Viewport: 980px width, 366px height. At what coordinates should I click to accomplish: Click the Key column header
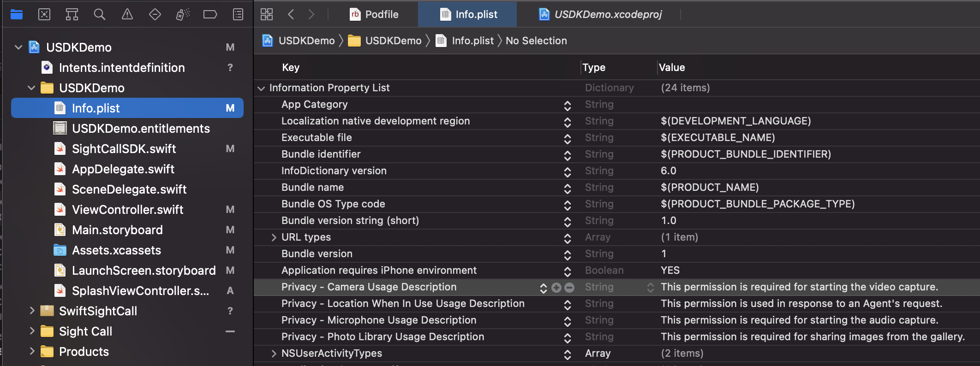point(291,67)
